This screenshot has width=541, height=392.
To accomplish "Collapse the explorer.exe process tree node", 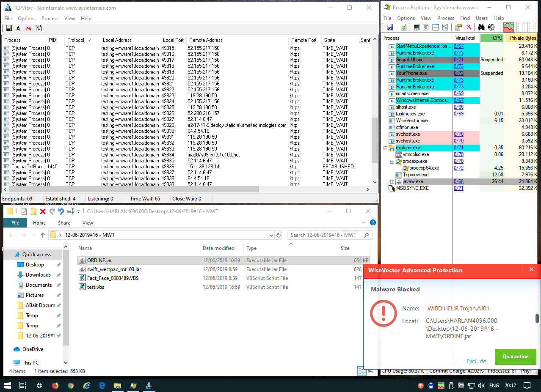I will click(x=386, y=148).
